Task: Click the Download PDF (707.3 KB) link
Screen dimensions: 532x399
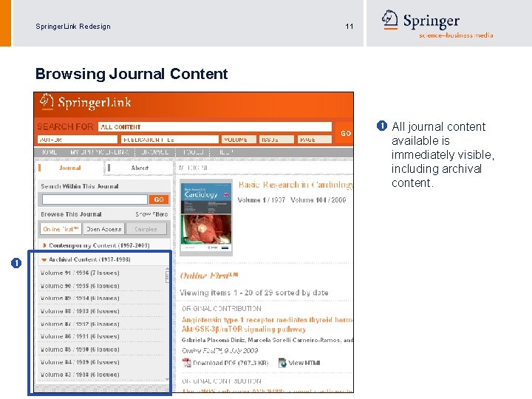Action: [231, 363]
